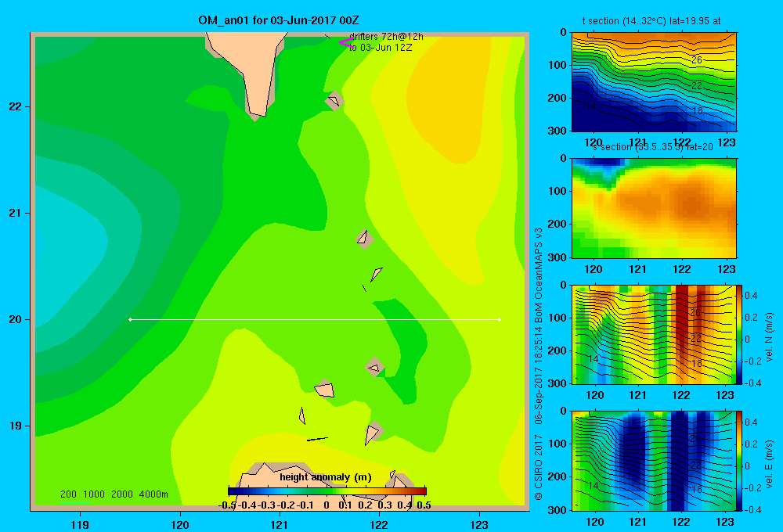Select the western endpoint of white section line
This screenshot has width=783, height=532.
[130, 319]
